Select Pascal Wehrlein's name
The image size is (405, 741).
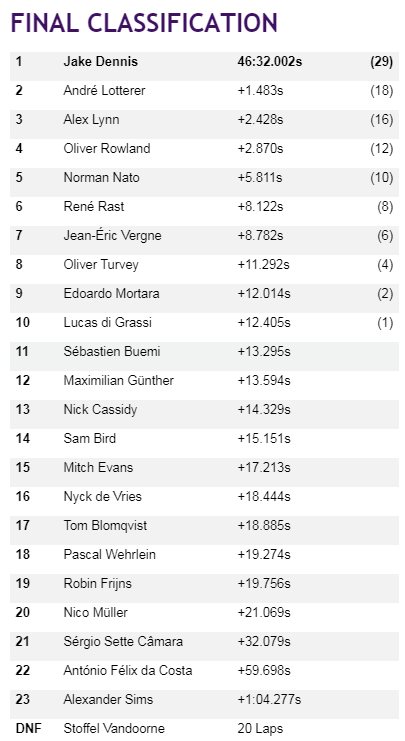coord(109,554)
